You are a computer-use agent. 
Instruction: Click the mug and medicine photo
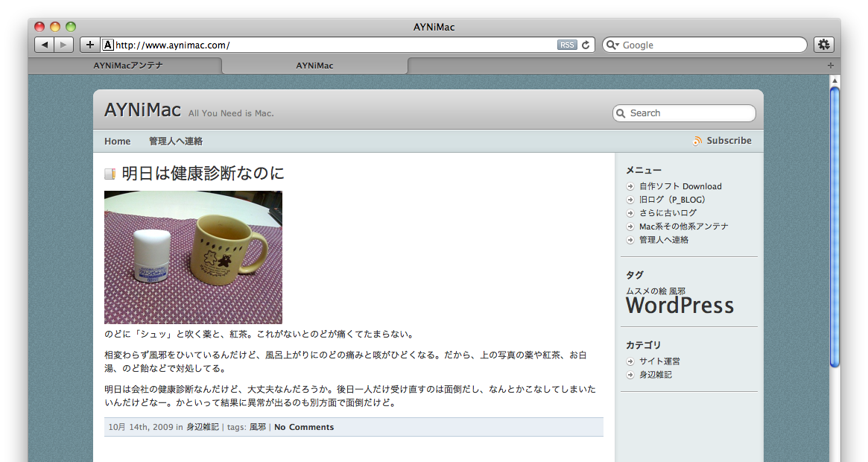[193, 258]
